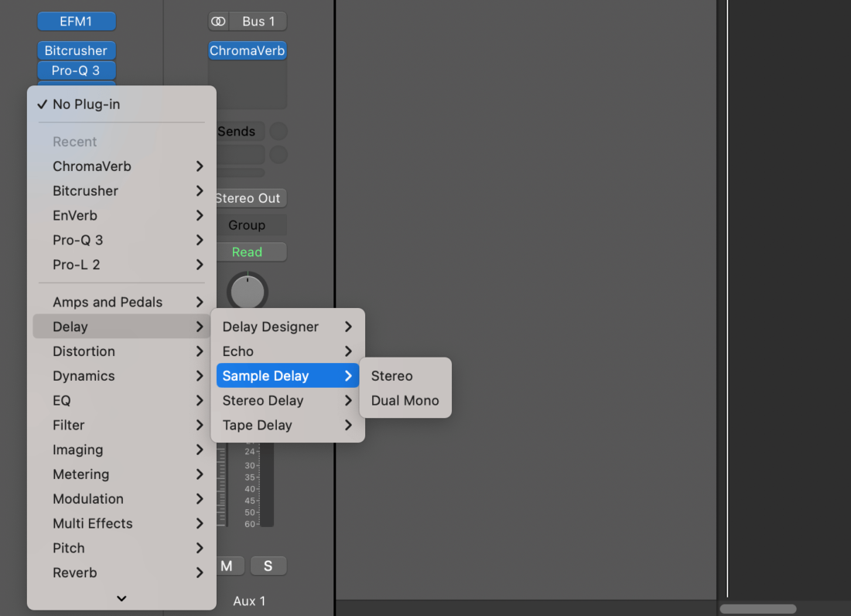Image resolution: width=851 pixels, height=616 pixels.
Task: Expand the Dynamics category
Action: [121, 375]
